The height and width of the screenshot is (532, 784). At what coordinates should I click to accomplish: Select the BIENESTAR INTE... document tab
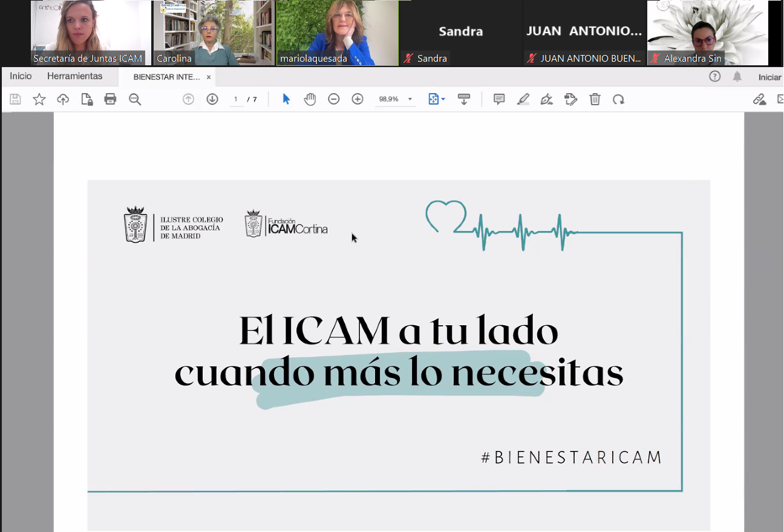coord(166,77)
